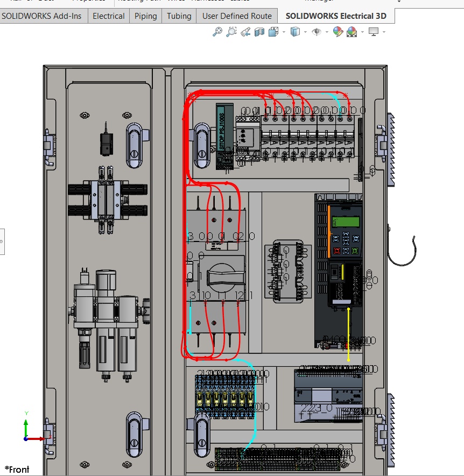Open the Piping tab

coord(145,16)
